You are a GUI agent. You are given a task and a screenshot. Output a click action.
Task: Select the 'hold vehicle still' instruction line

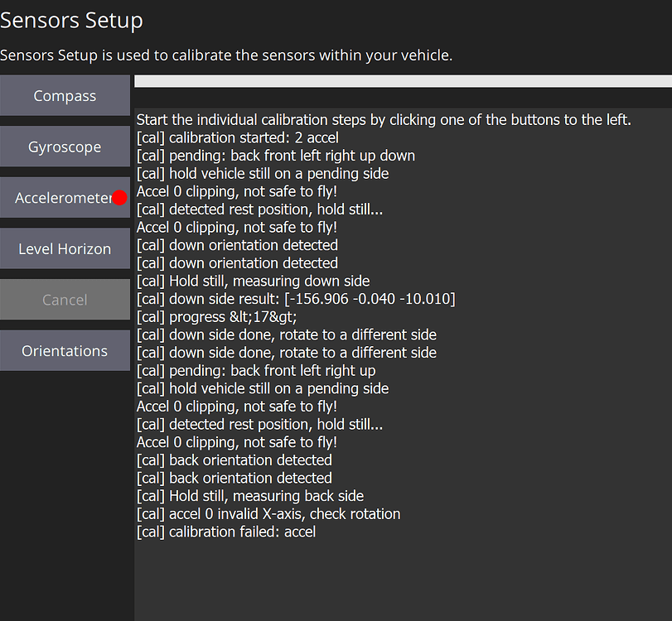pos(263,173)
